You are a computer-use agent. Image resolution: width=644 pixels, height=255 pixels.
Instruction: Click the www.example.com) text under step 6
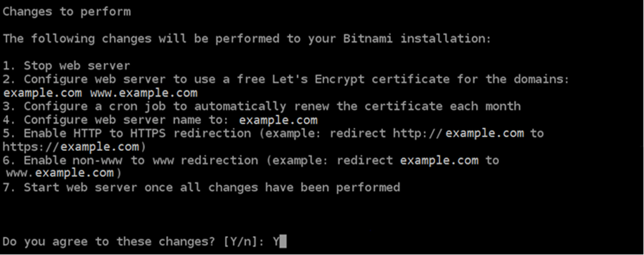[64, 173]
